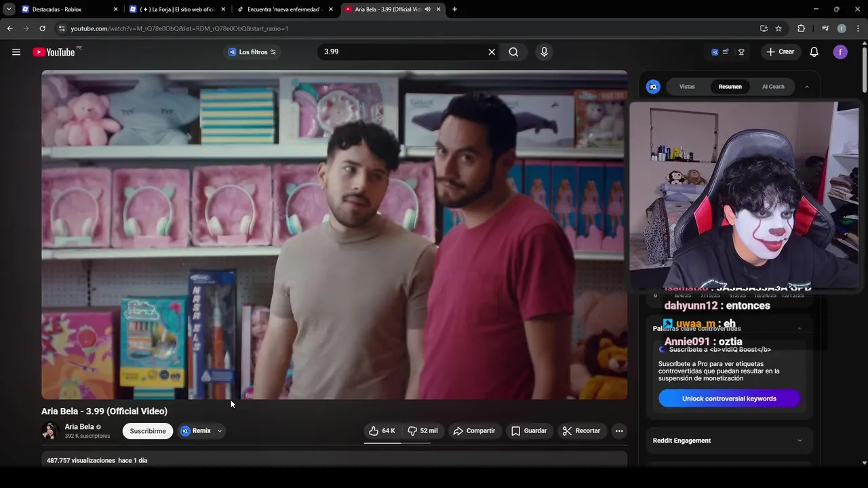Click the install app icon in the address bar
868x488 pixels.
[x=764, y=28]
